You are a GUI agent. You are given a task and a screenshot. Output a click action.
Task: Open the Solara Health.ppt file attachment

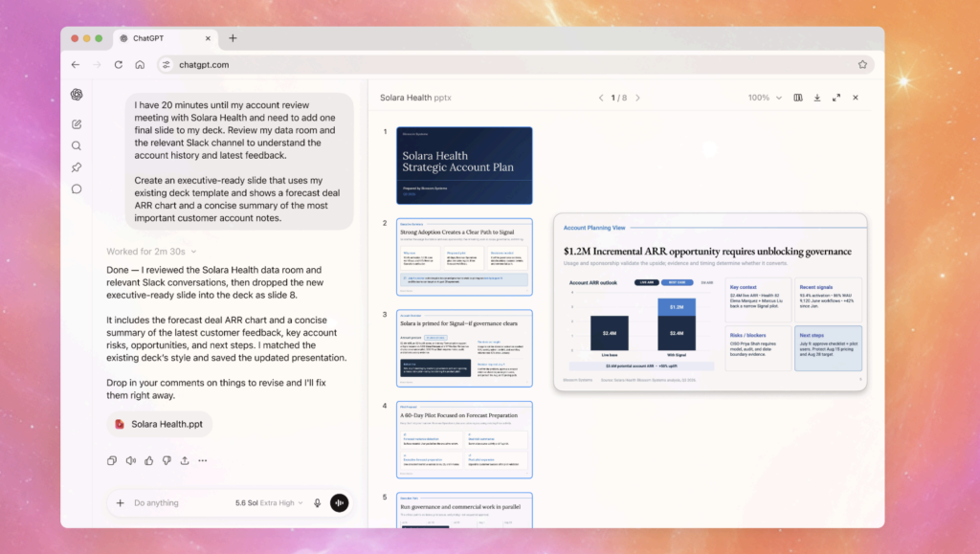160,424
